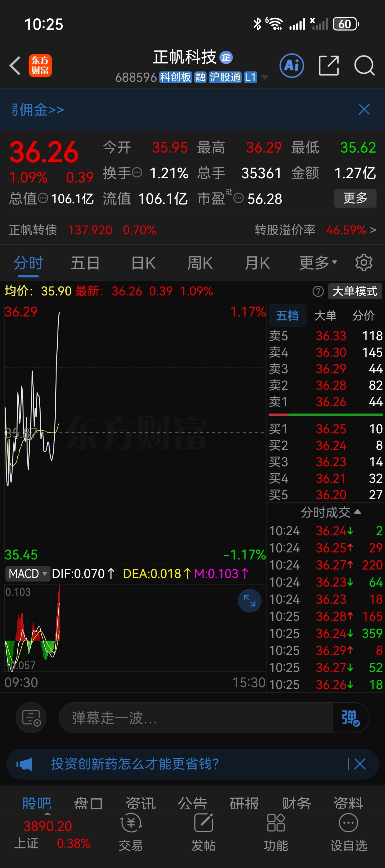Tap the L1 level tag
The width and height of the screenshot is (385, 868).
pyautogui.click(x=250, y=78)
